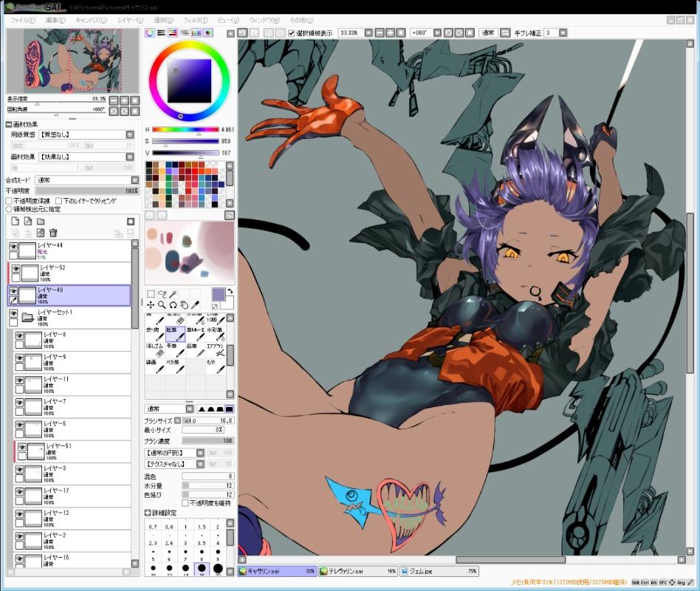Adjust the layer 不透明度 opacity slider
700x591 pixels.
click(x=87, y=191)
